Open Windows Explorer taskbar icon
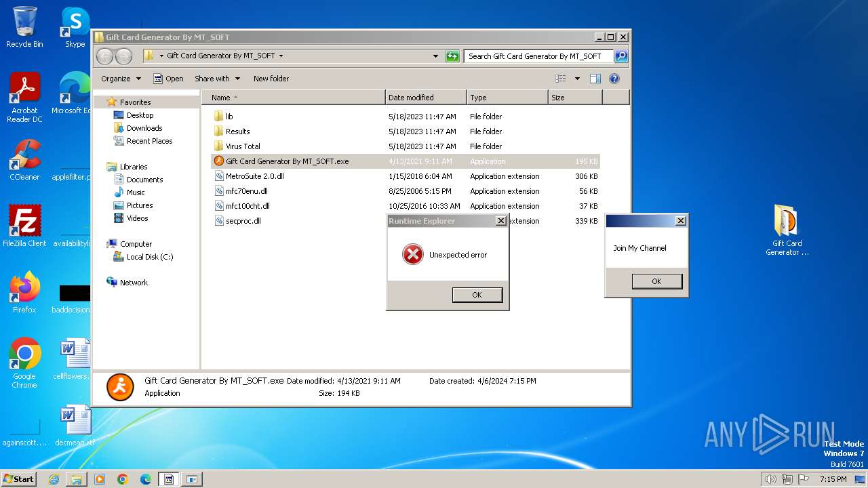 tap(77, 479)
